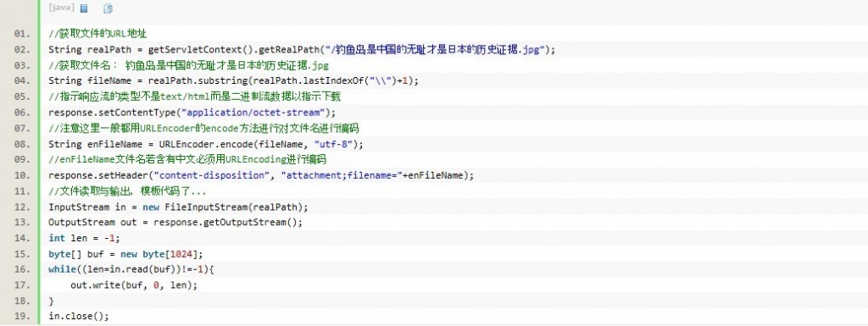The height and width of the screenshot is (326, 868).
Task: Click the view plain code icon beside [java]
Action: click(84, 8)
